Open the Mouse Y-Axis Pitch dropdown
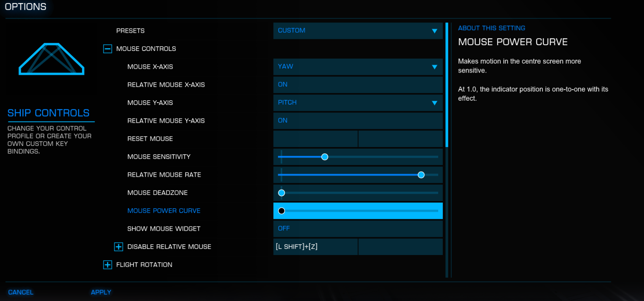644x301 pixels. click(x=358, y=103)
